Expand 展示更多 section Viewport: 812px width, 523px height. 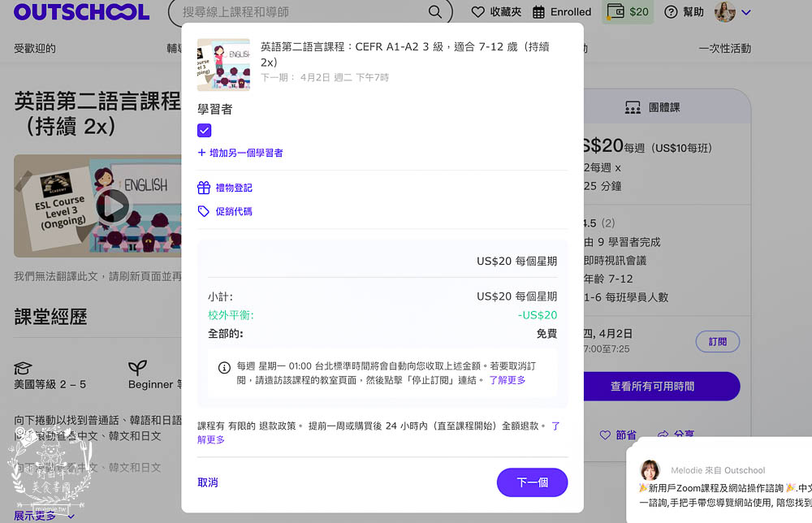pos(44,516)
